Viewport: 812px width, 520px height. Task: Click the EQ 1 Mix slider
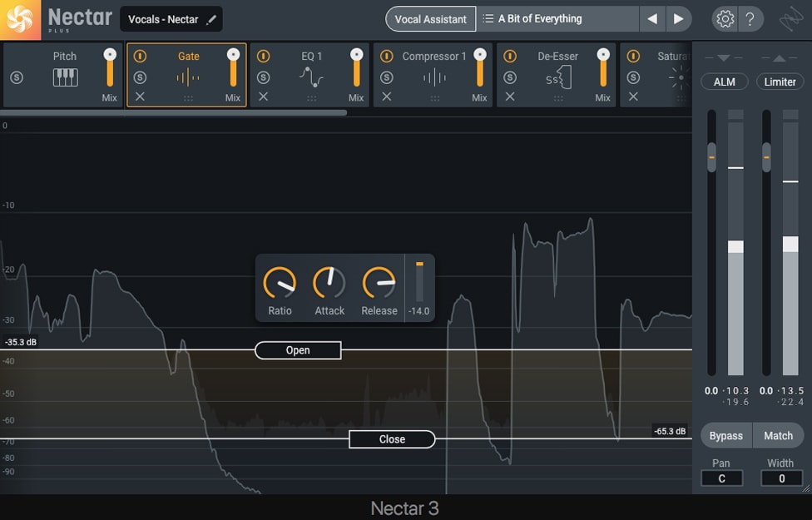point(356,68)
